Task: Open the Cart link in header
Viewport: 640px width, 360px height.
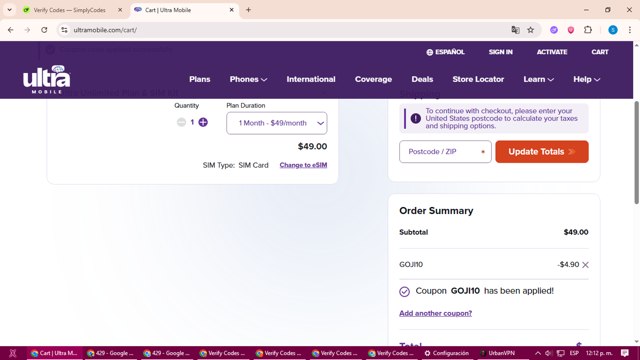Action: [600, 52]
